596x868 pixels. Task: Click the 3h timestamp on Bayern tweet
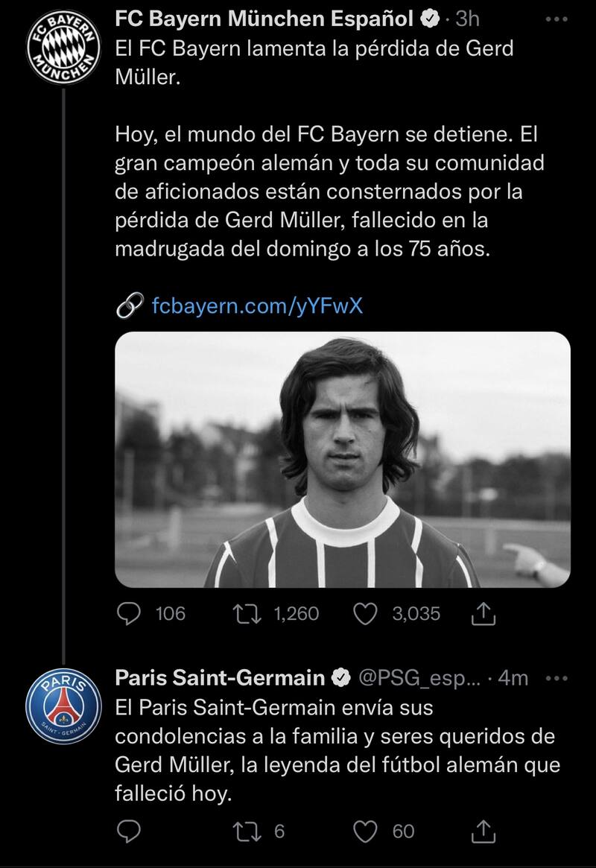(467, 19)
